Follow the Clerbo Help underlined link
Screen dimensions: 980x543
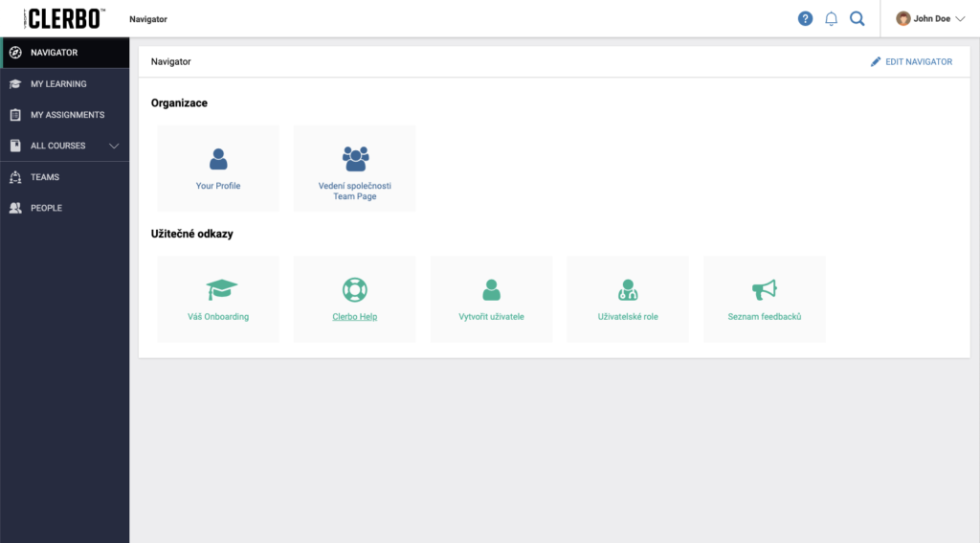click(354, 317)
